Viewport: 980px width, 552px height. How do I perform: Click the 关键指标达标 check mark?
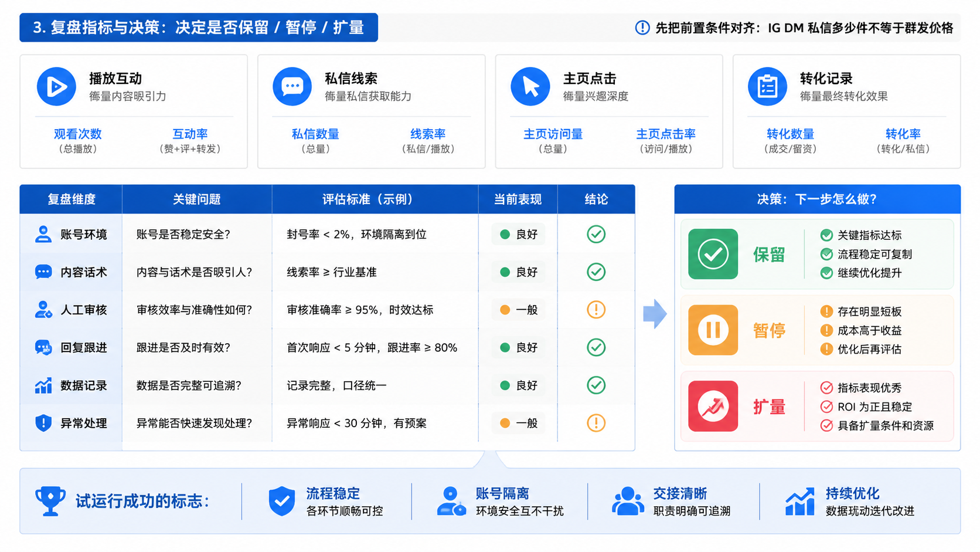point(826,235)
